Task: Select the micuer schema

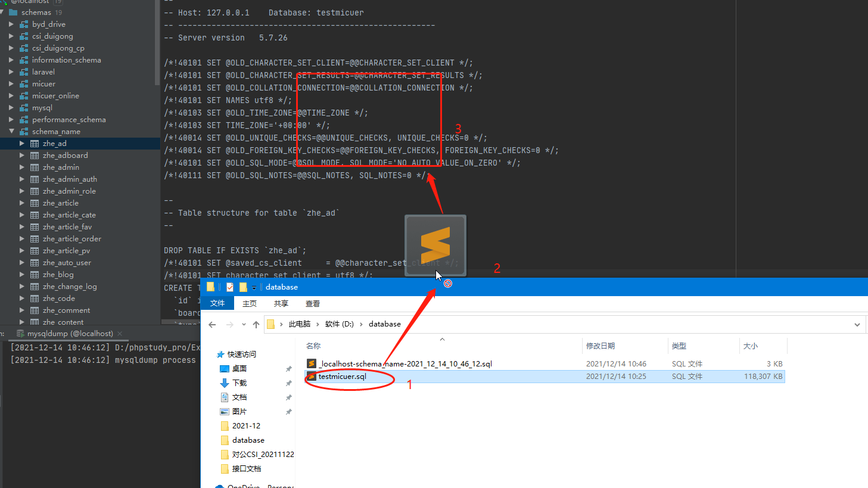Action: pyautogui.click(x=43, y=84)
